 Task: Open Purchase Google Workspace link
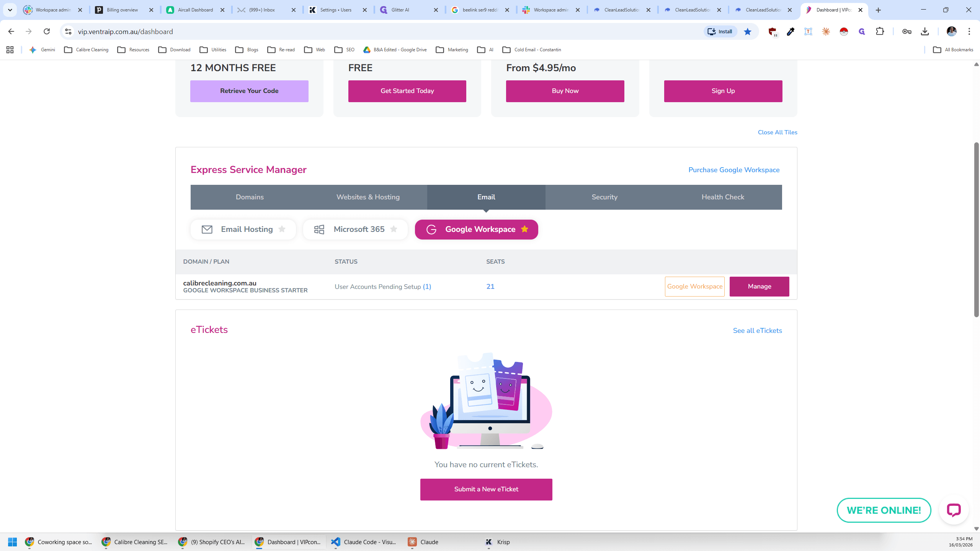734,170
